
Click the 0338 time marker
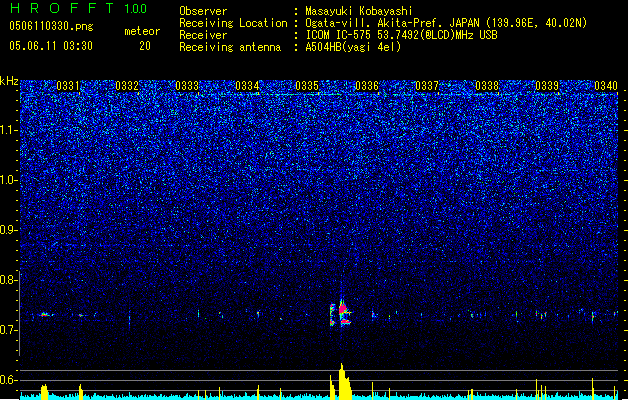(x=487, y=86)
